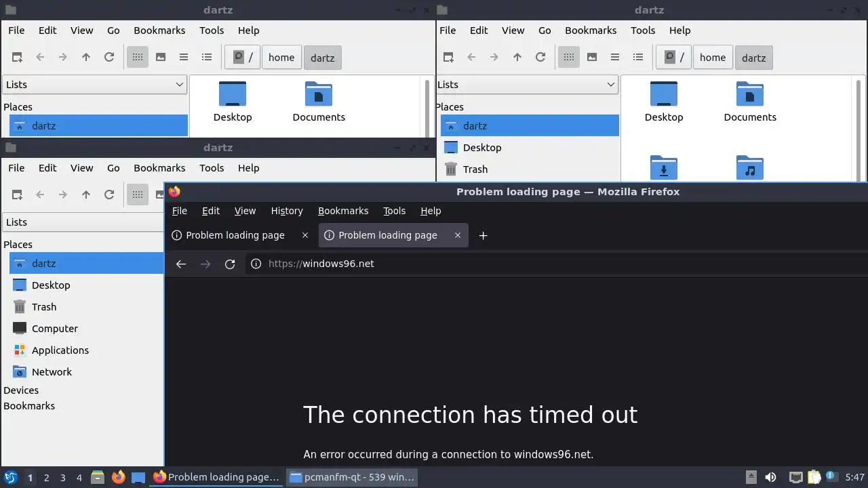Select Network in bottom-left file manager sidebar
Viewport: 868px width, 488px height.
(x=86, y=372)
